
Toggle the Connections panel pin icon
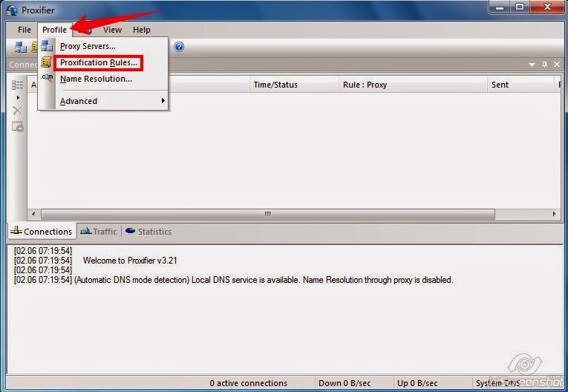point(544,65)
